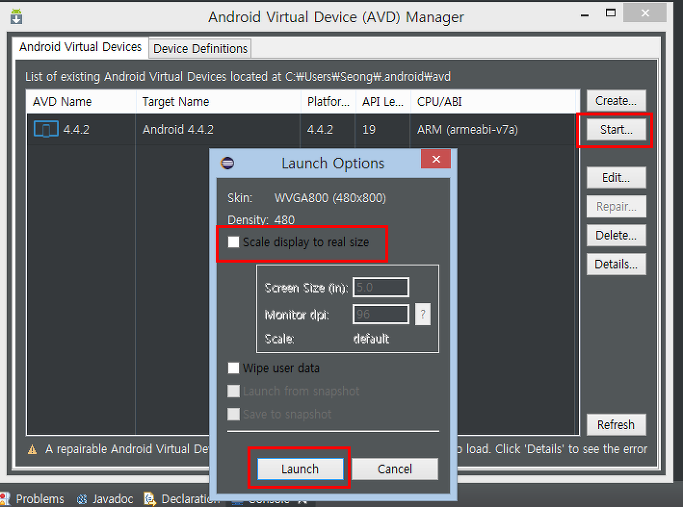This screenshot has width=683, height=507.
Task: Select the 'Android 4.4.2' target cell
Action: (178, 130)
